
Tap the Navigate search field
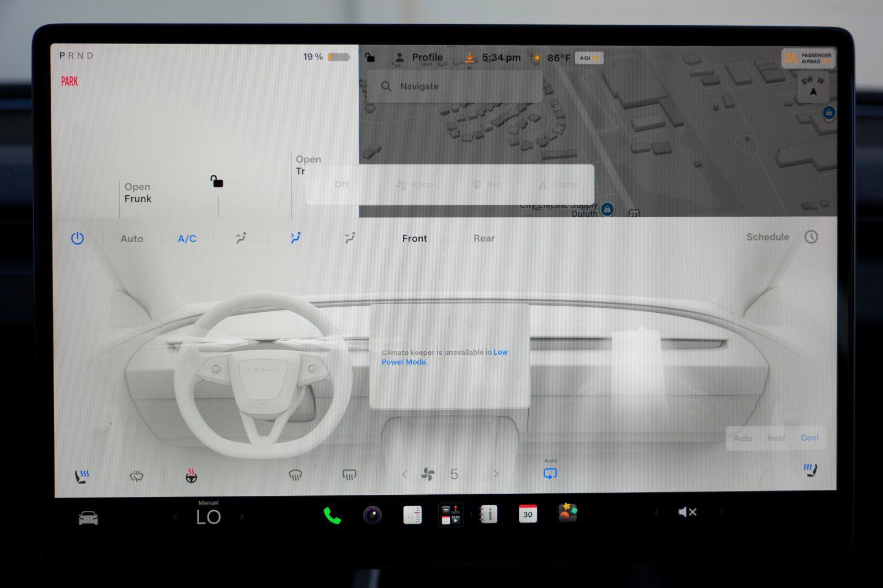coord(454,86)
